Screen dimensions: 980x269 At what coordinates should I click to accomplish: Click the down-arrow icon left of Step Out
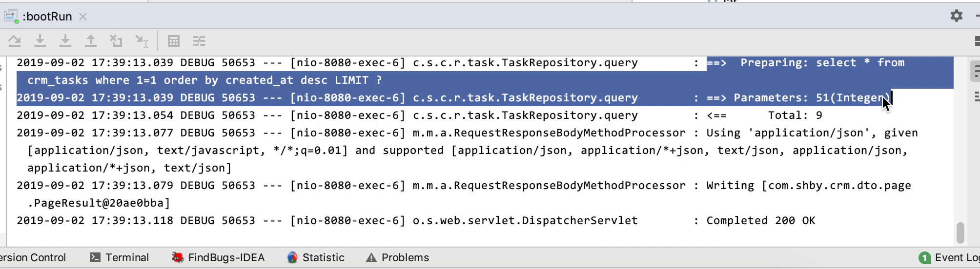point(65,41)
